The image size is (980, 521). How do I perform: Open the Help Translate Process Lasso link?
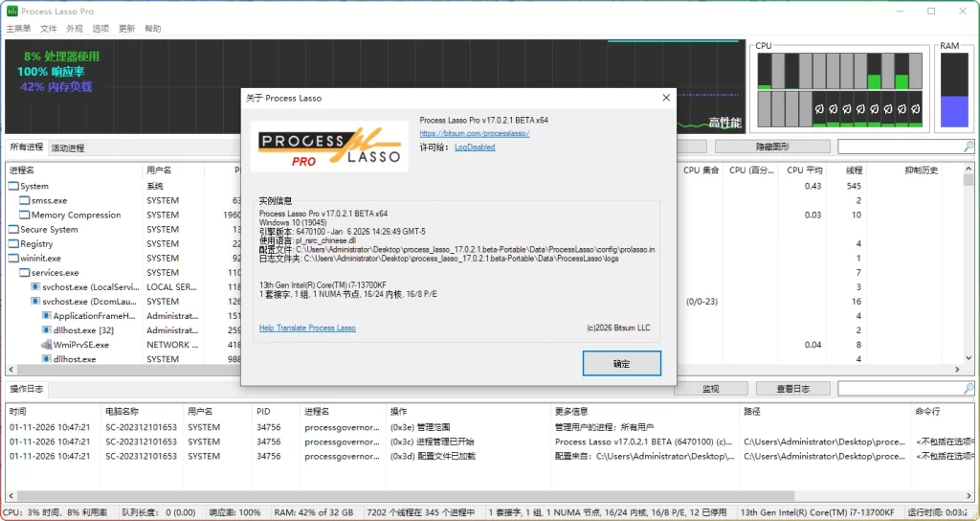[307, 328]
